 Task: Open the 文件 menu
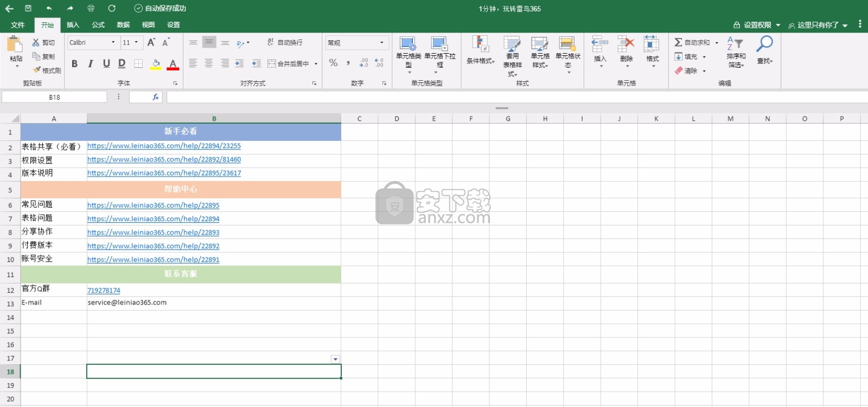[x=18, y=25]
